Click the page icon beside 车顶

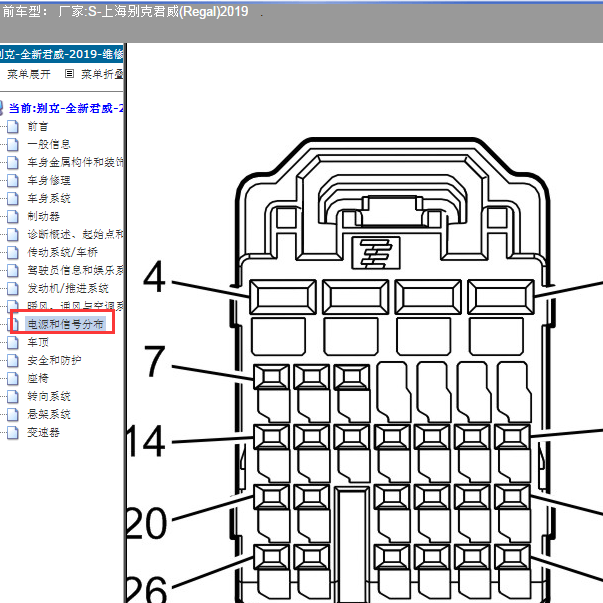coord(13,342)
